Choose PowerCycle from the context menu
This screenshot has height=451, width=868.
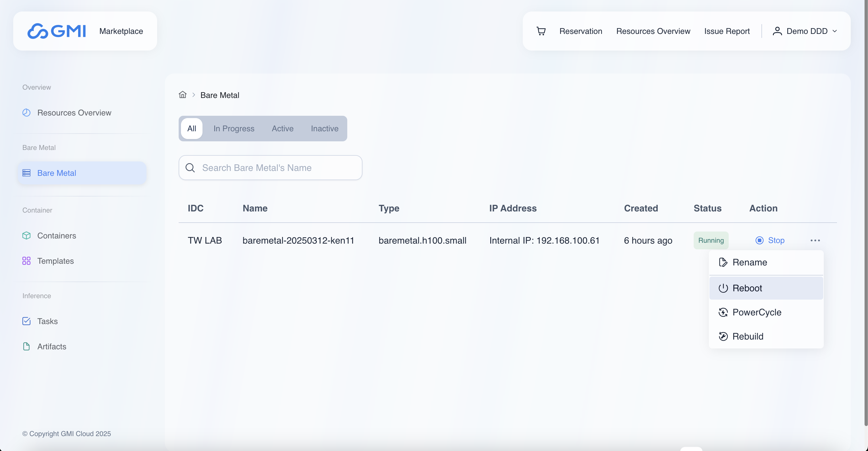(x=766, y=313)
